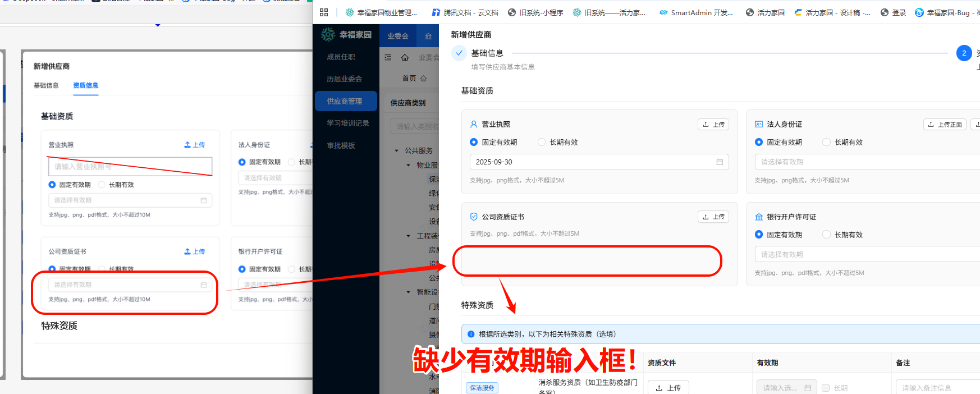This screenshot has height=394, width=980.
Task: Click the 法人身份证 ID card icon
Action: 759,124
